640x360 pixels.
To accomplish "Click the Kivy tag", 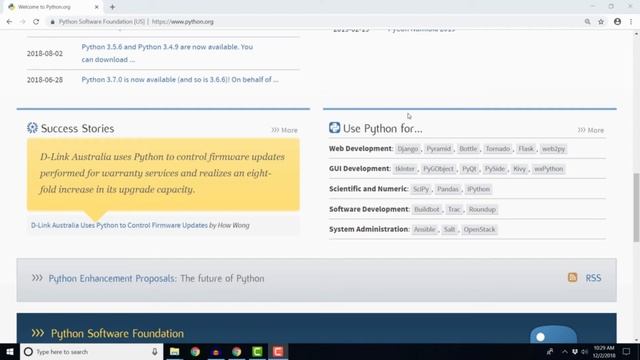I will pyautogui.click(x=519, y=169).
